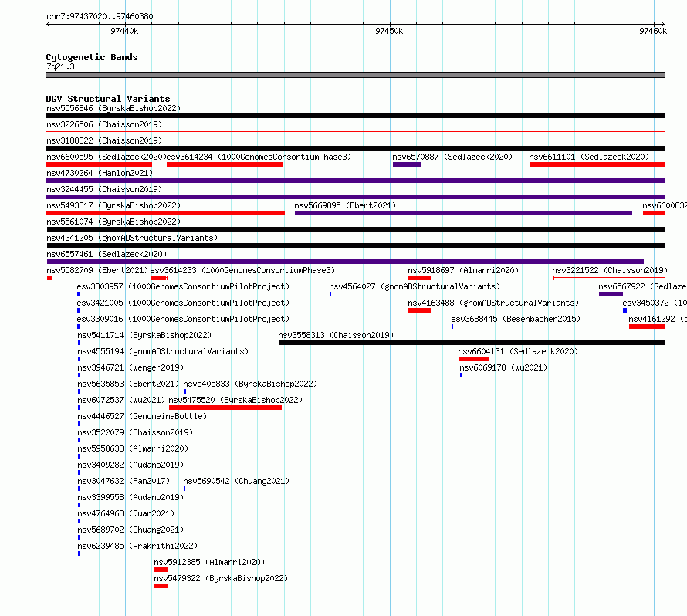
Task: Click the 97440k ruler tick label
Action: point(124,31)
